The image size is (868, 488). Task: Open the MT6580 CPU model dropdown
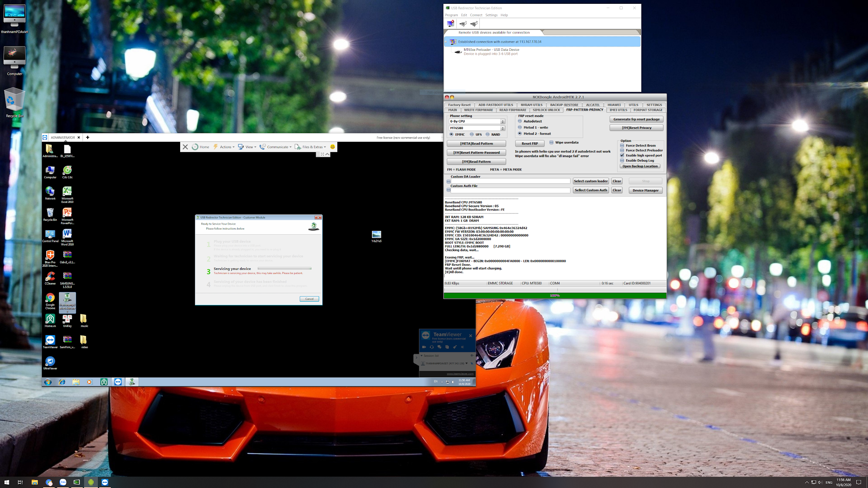tap(503, 128)
